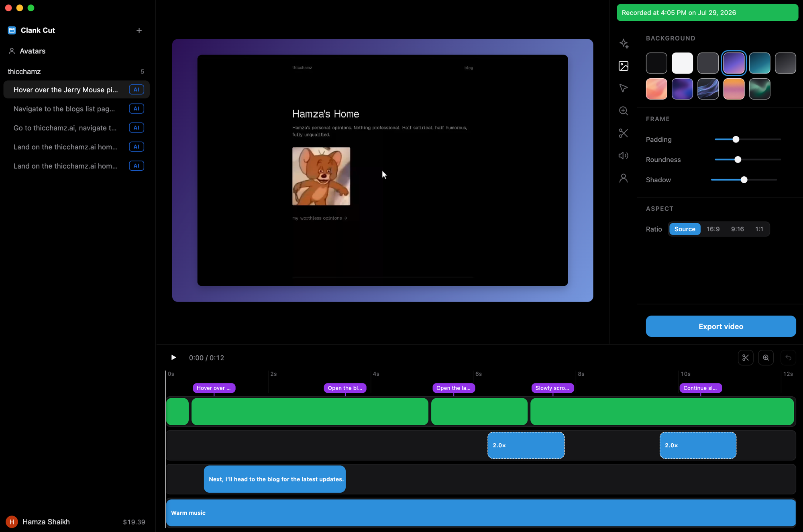Choose the selected purple gradient swatch
This screenshot has width=803, height=532.
(x=734, y=63)
